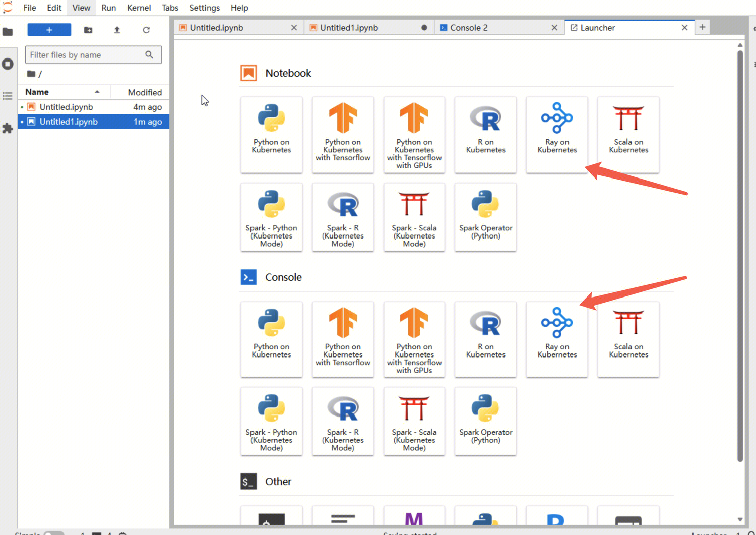Click the blue New Launcher plus button
This screenshot has width=756, height=535.
pos(49,30)
